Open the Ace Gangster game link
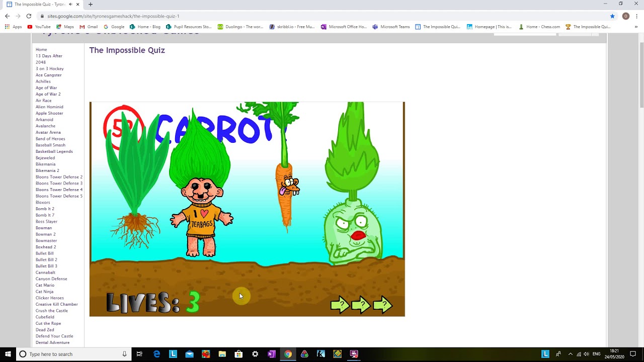The height and width of the screenshot is (362, 644). pos(48,75)
